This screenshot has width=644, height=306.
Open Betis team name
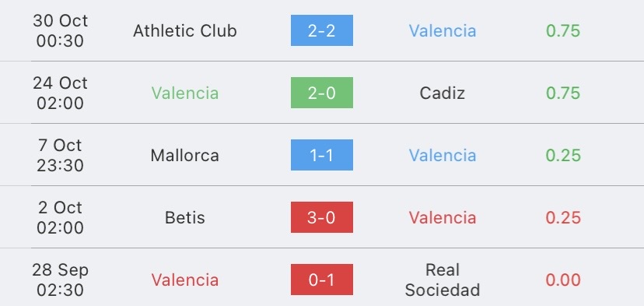point(185,217)
